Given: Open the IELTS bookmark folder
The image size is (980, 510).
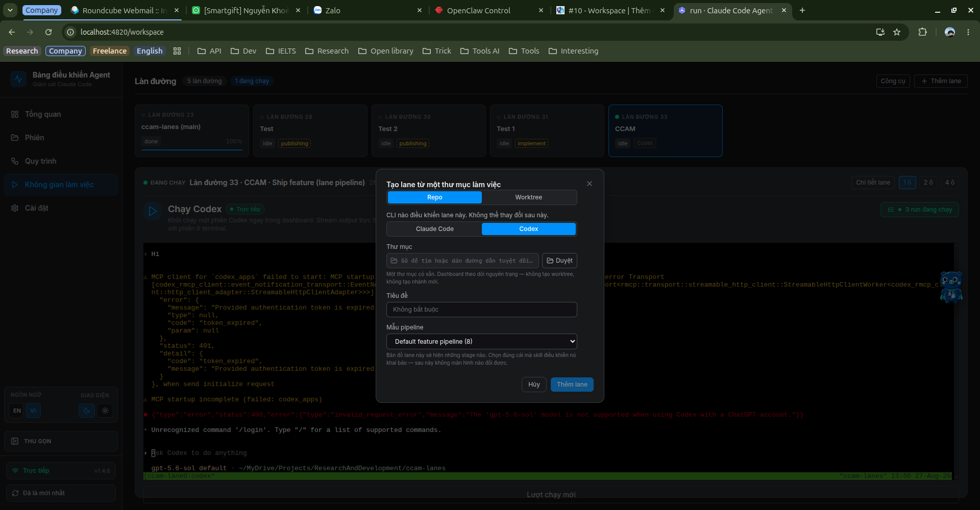Looking at the screenshot, I should coord(281,51).
